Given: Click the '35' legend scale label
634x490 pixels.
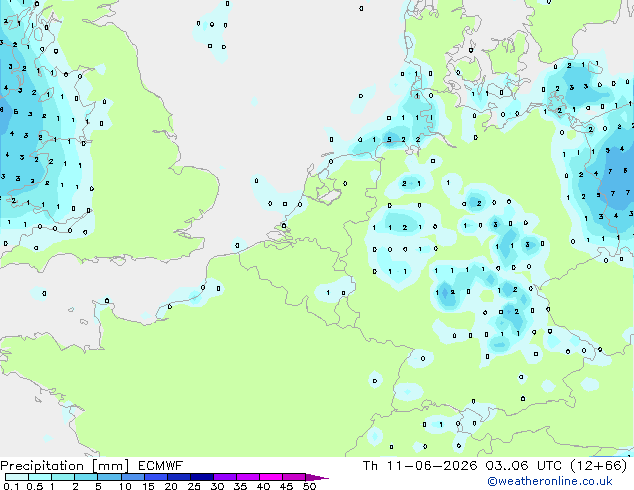Looking at the screenshot, I should pyautogui.click(x=240, y=486).
